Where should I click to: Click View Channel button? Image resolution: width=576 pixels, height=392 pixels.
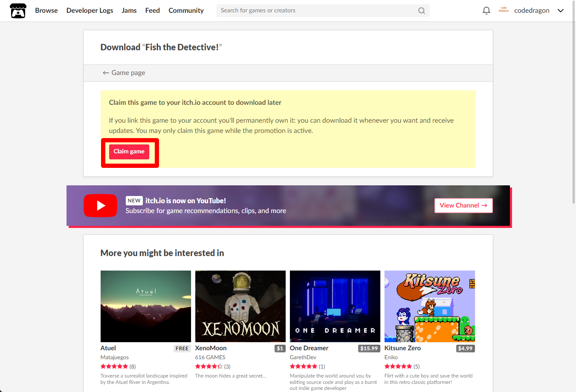pyautogui.click(x=463, y=205)
